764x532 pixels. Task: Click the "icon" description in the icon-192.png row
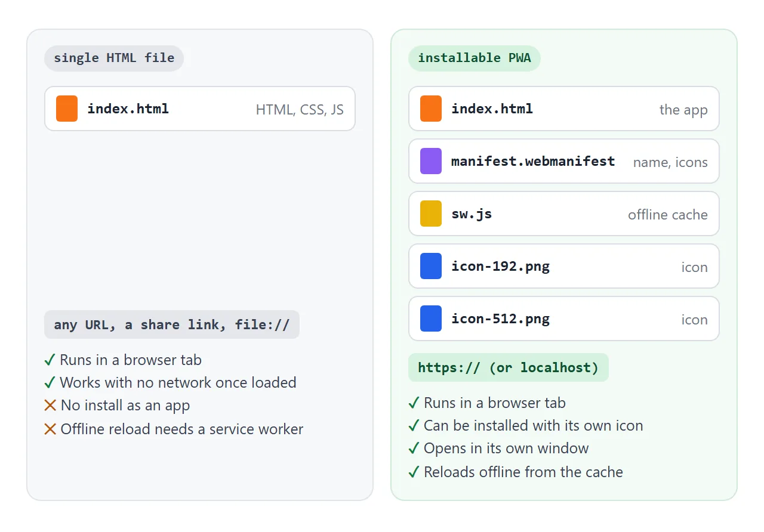[695, 267]
